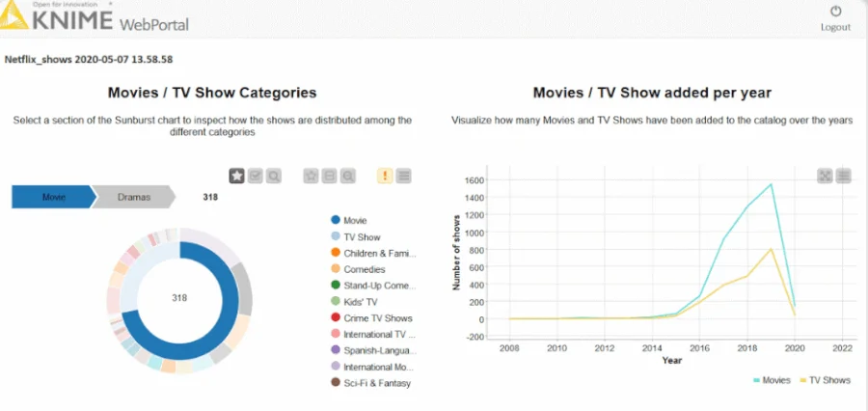
Task: Click the grey star outline icon
Action: [312, 177]
